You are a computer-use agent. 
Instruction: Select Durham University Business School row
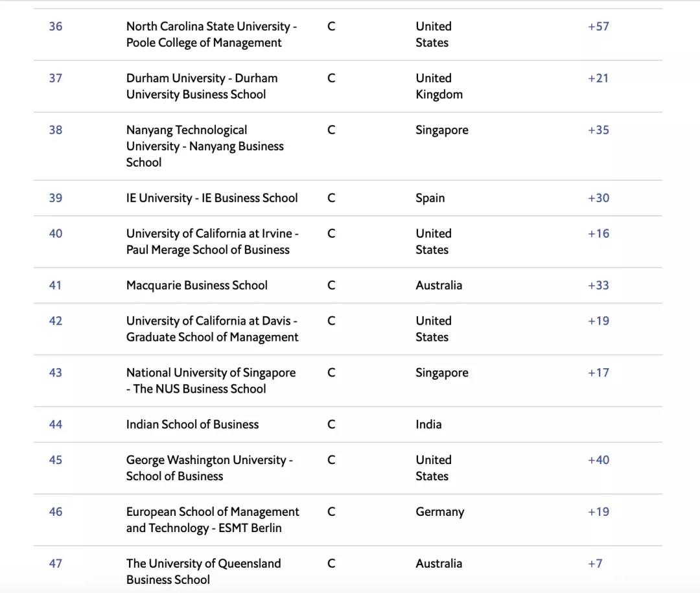[202, 86]
